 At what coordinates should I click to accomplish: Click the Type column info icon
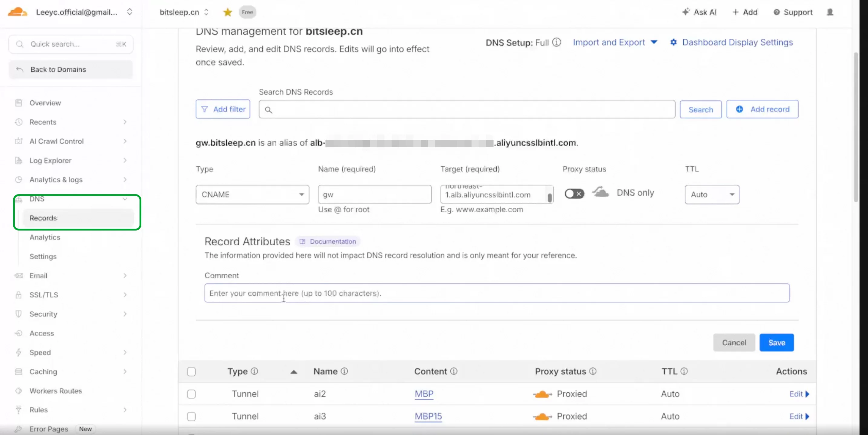255,371
